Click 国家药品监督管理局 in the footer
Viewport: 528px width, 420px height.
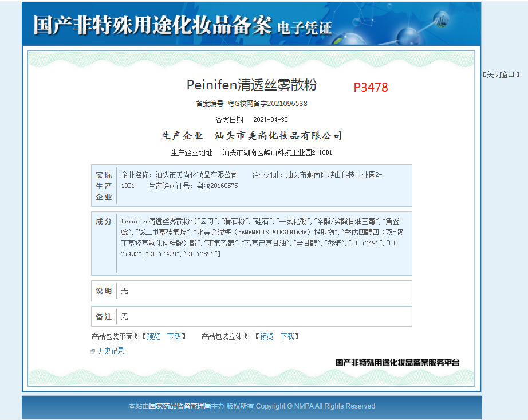pyautogui.click(x=180, y=406)
